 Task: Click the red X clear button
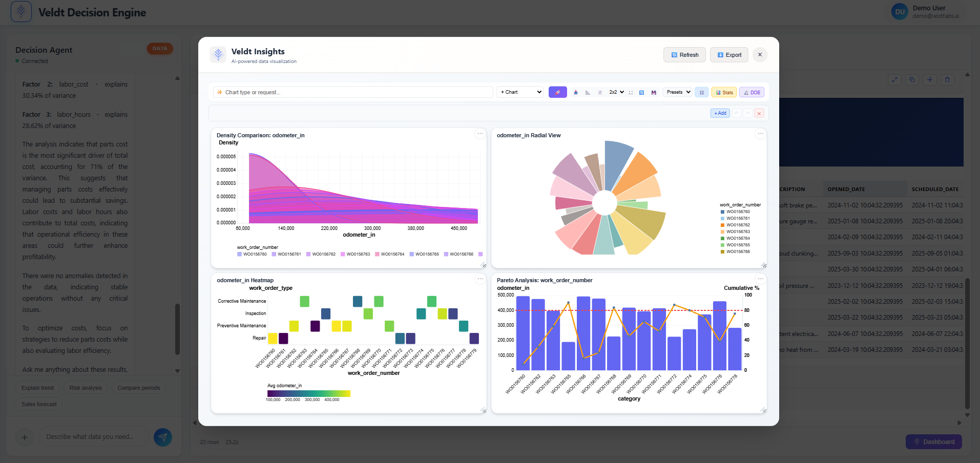point(759,113)
